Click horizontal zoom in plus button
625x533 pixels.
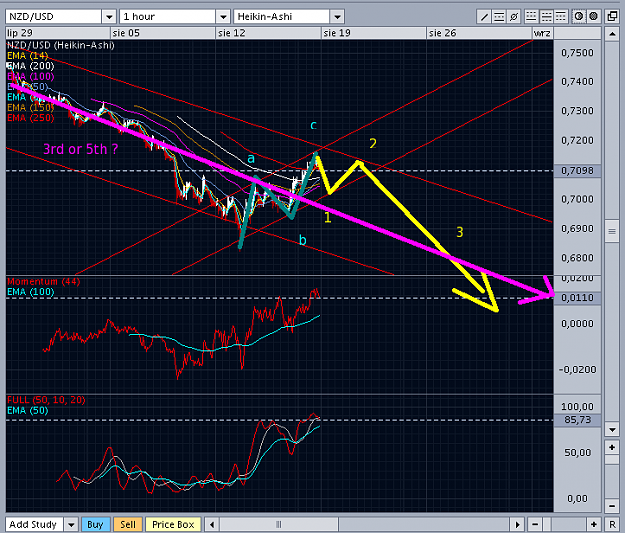594,524
